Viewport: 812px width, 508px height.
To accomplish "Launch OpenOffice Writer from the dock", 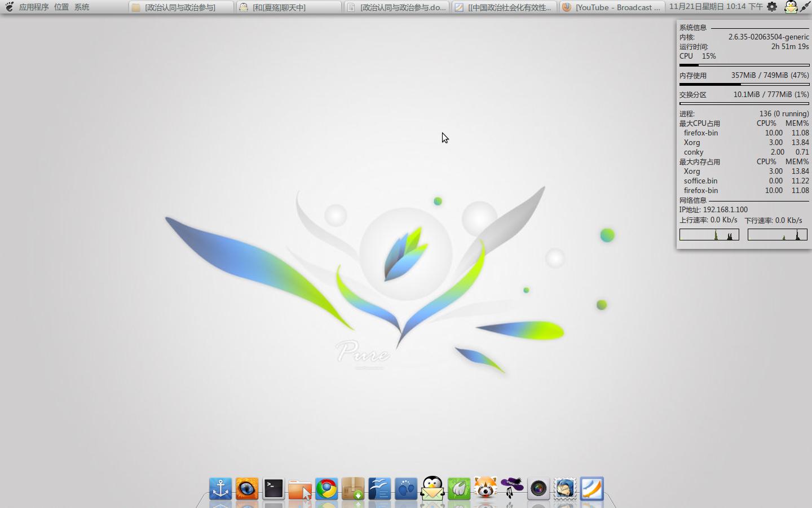I will 379,489.
